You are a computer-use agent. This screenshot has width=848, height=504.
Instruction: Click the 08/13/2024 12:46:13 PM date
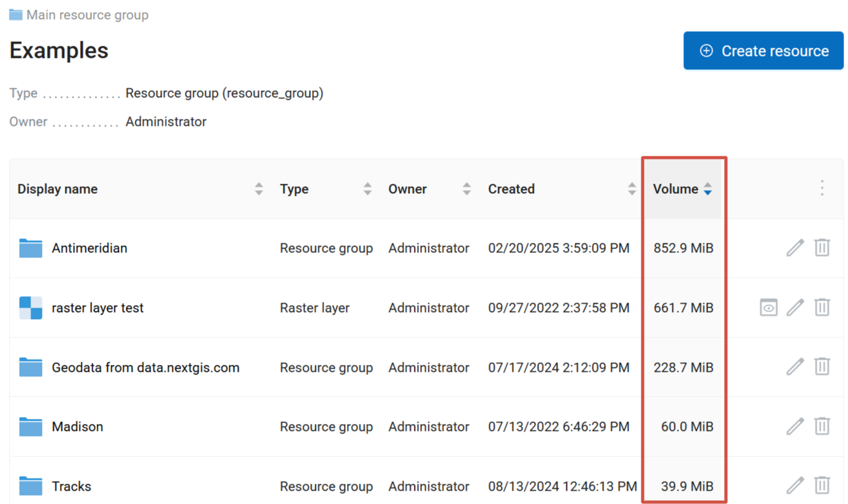pos(563,486)
